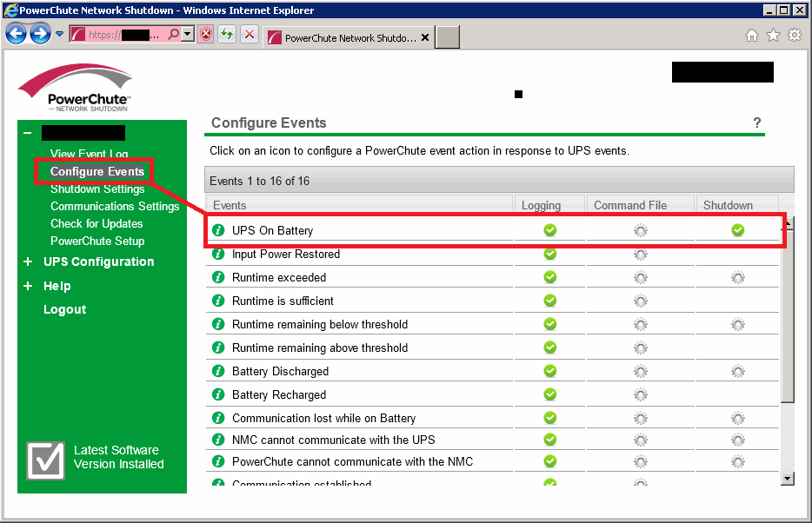
Task: Toggle logging for Runtime remaining above threshold
Action: pos(550,348)
